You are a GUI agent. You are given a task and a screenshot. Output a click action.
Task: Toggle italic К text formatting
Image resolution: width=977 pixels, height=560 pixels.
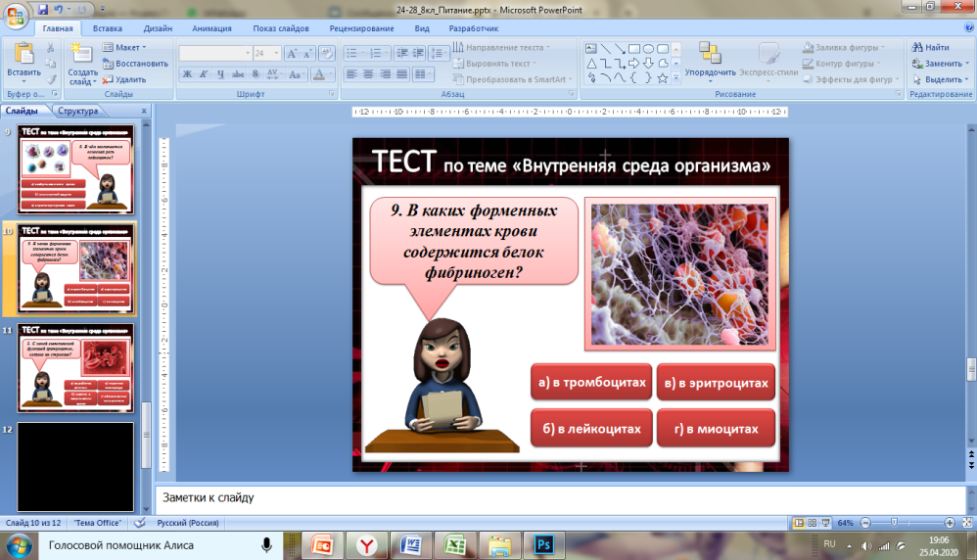tap(205, 74)
